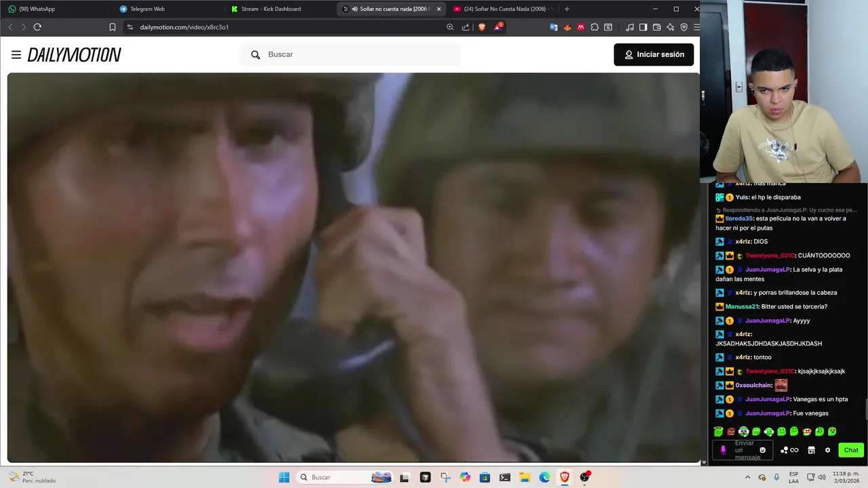Bookmark this page

coord(113,27)
